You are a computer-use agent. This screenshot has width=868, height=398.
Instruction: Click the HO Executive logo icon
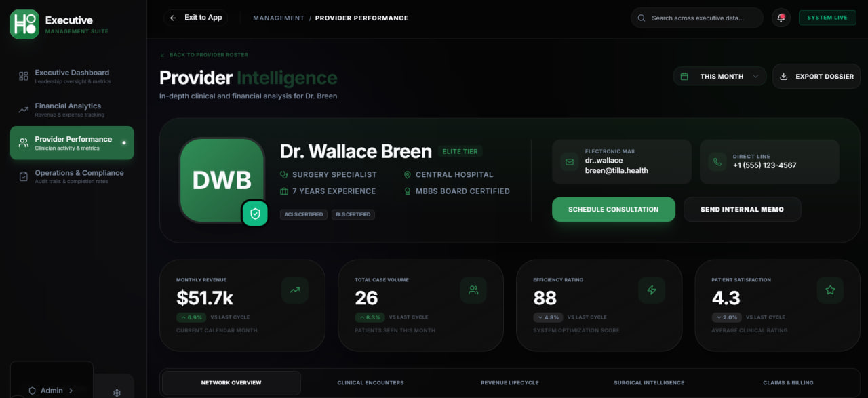pyautogui.click(x=24, y=24)
